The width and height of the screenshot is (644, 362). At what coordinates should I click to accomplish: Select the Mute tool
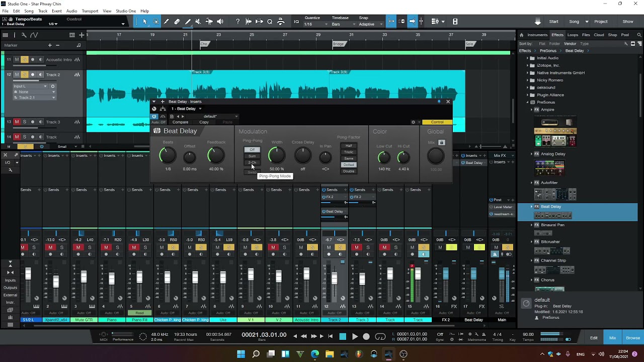[x=198, y=22]
